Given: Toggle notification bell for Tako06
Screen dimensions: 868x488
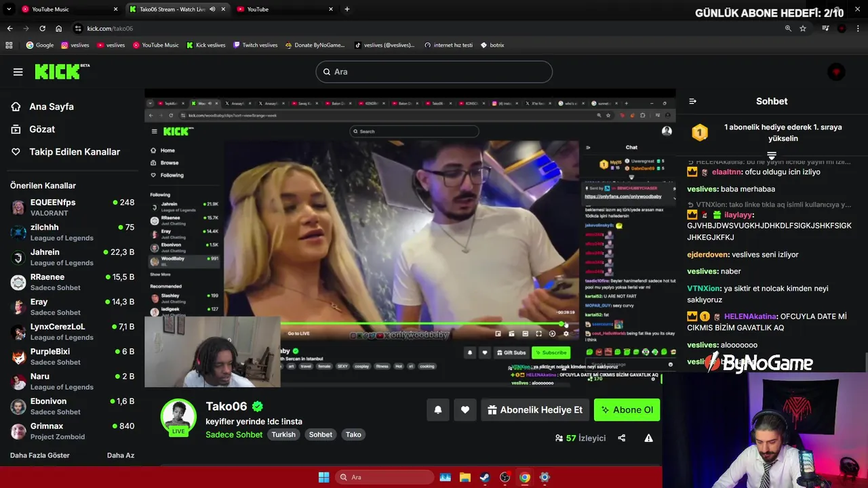Looking at the screenshot, I should click(438, 409).
